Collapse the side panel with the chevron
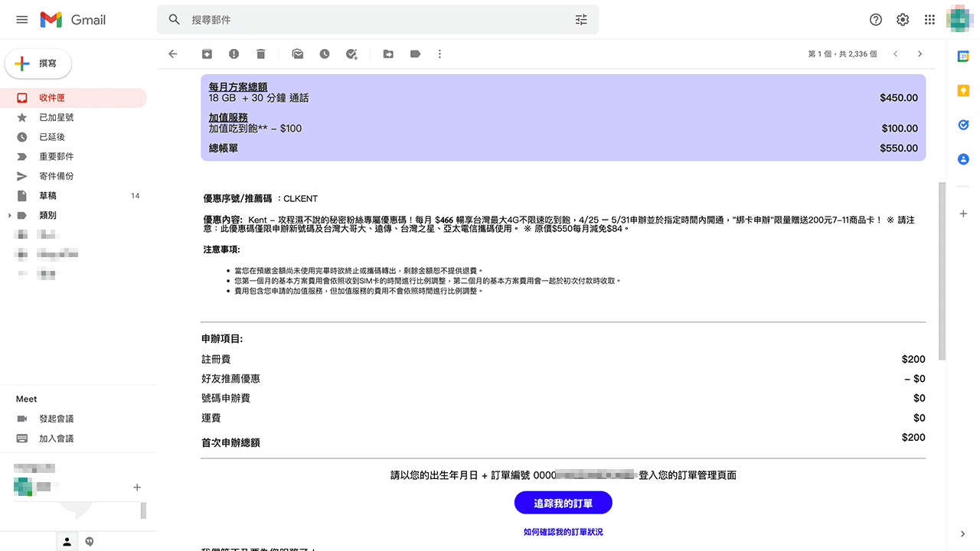 click(964, 534)
